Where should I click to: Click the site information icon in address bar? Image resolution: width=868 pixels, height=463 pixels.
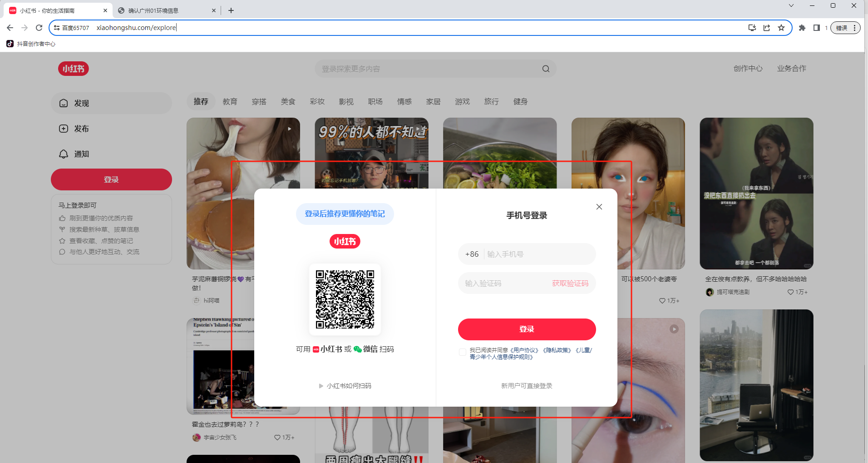[x=57, y=28]
